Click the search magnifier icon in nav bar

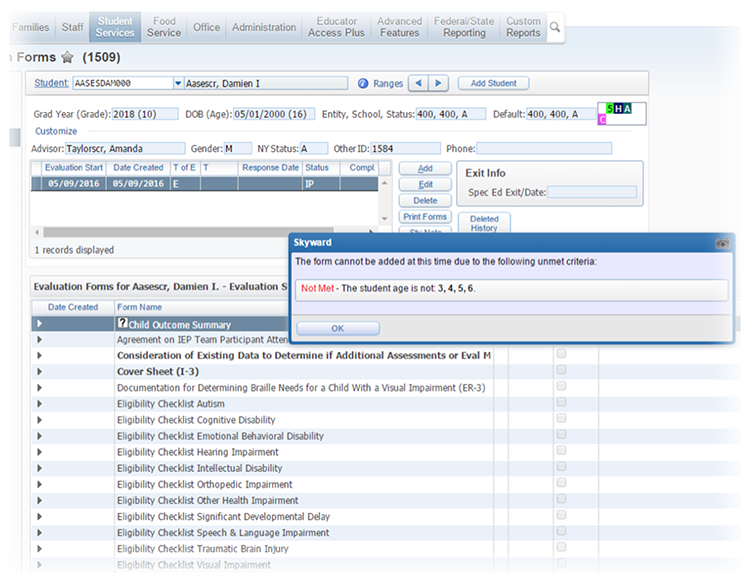pos(555,27)
